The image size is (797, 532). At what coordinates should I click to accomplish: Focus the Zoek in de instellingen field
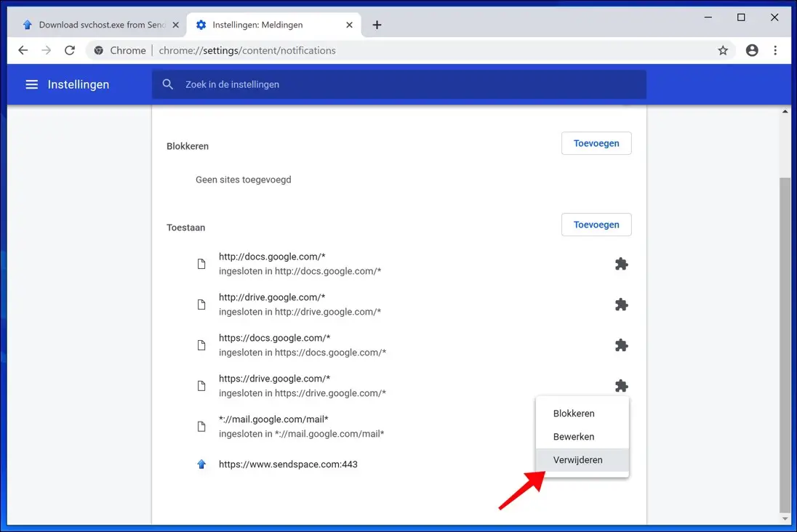pyautogui.click(x=399, y=84)
